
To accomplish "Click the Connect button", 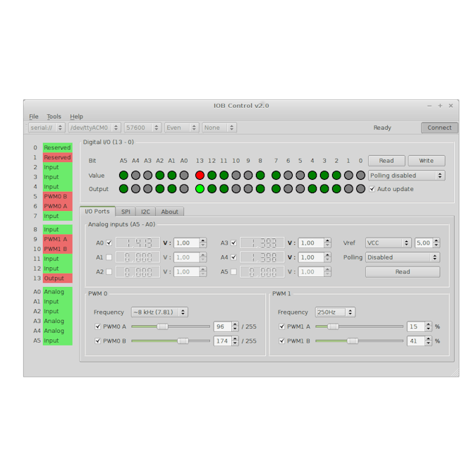I will [439, 128].
